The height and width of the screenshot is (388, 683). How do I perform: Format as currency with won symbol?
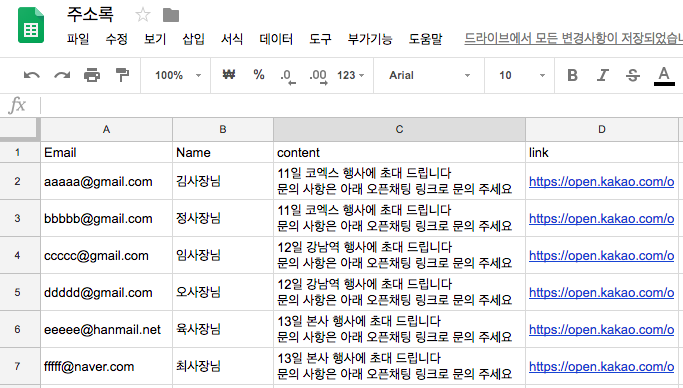[x=229, y=75]
